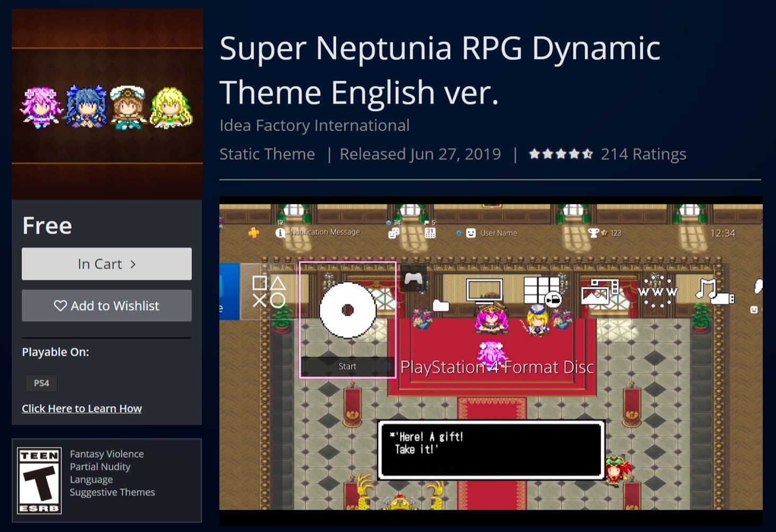Click the Idea Factory International publisher link
Image resolution: width=776 pixels, height=532 pixels.
314,125
